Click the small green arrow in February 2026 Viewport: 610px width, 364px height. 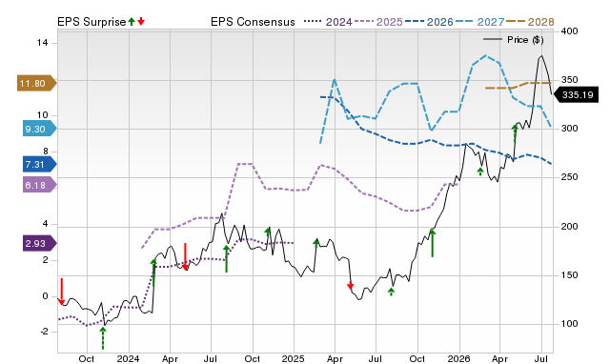[x=480, y=172]
